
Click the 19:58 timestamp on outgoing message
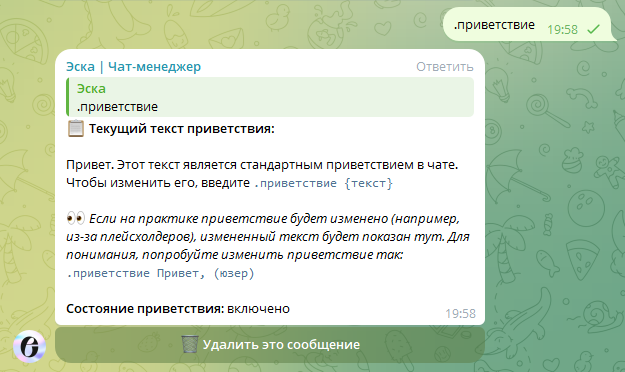click(562, 30)
